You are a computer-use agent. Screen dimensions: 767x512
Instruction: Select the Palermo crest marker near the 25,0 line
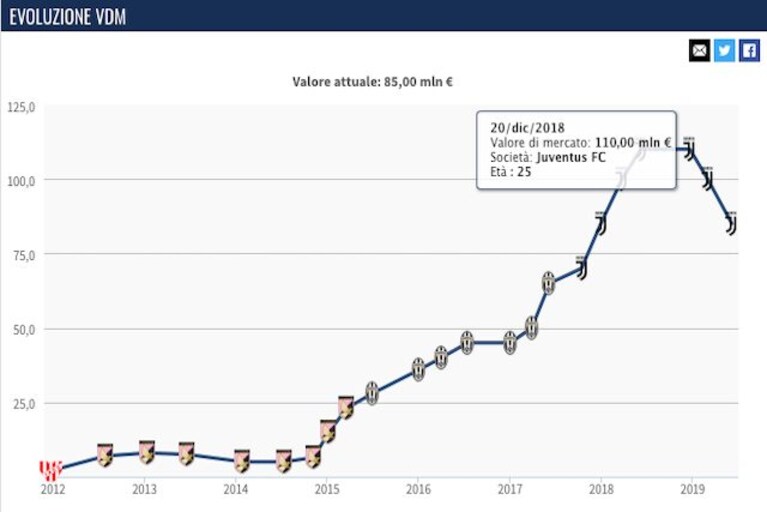click(x=346, y=407)
